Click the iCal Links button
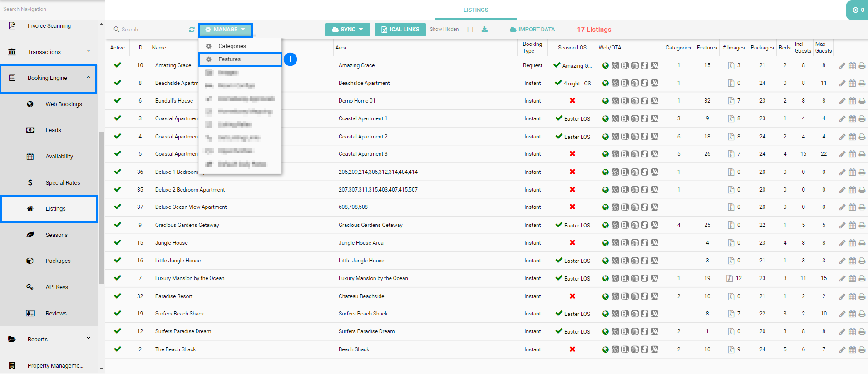Screen dimensions: 868x374 pos(400,30)
